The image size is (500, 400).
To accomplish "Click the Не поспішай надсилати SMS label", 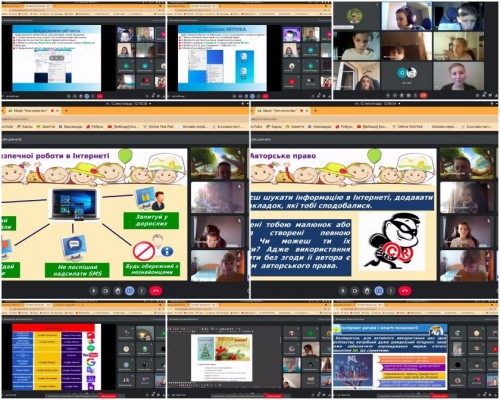I will click(x=77, y=270).
